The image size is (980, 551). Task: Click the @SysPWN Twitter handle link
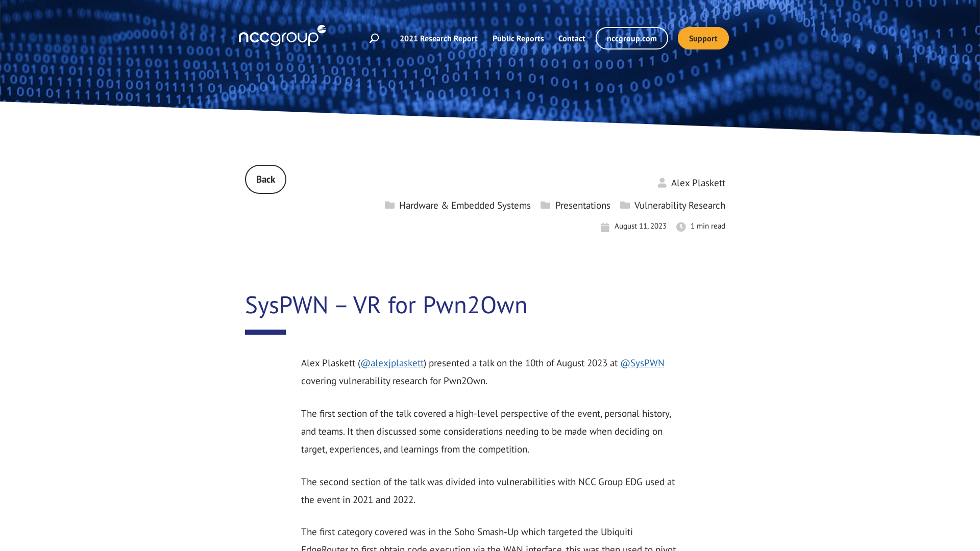point(642,363)
